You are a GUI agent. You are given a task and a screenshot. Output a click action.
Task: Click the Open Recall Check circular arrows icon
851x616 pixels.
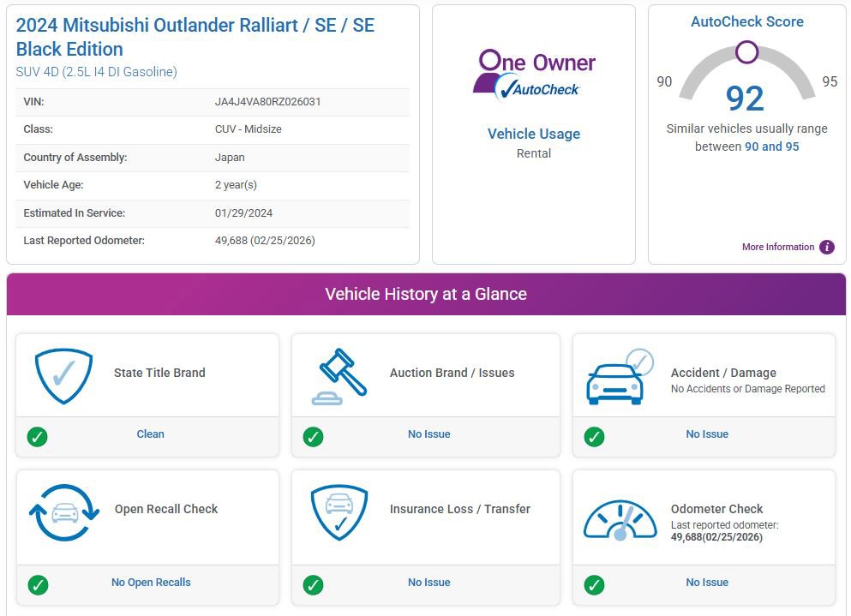tap(64, 512)
